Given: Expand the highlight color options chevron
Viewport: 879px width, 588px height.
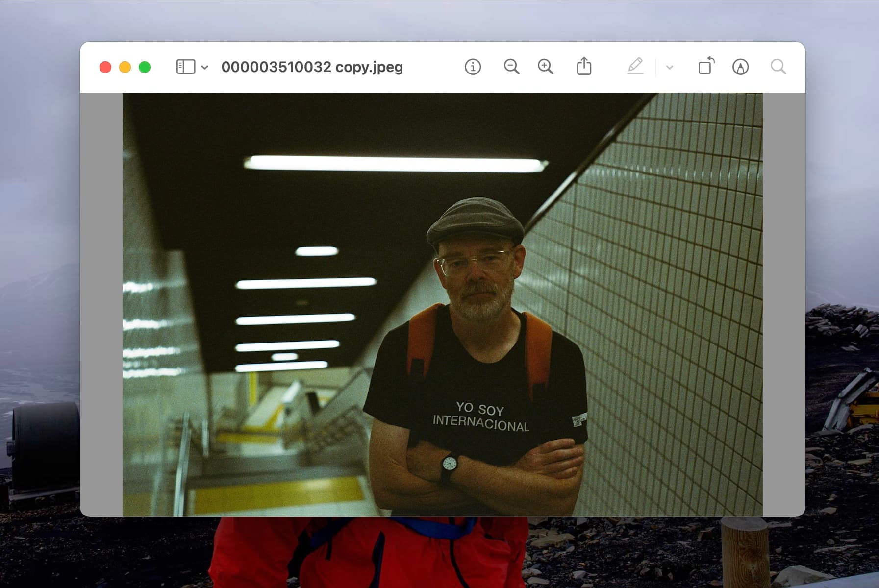Looking at the screenshot, I should coord(670,67).
